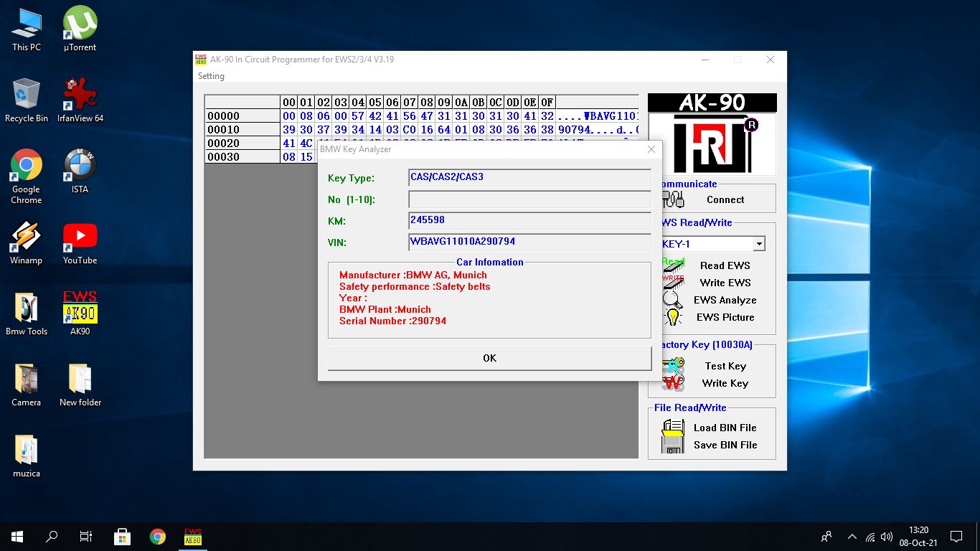The height and width of the screenshot is (551, 980).
Task: Open Microsoft Store from taskbar
Action: [x=123, y=537]
